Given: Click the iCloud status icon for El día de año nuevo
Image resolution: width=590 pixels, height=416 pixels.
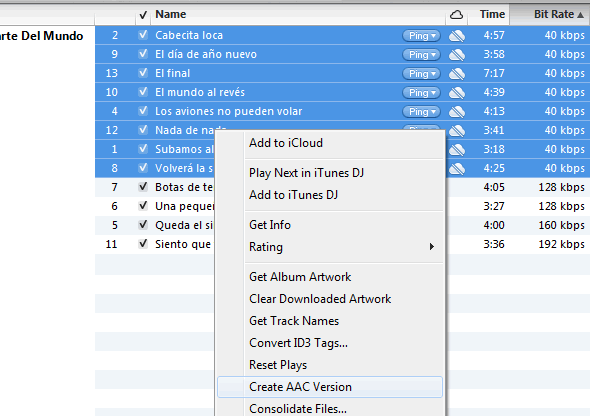Looking at the screenshot, I should [457, 55].
